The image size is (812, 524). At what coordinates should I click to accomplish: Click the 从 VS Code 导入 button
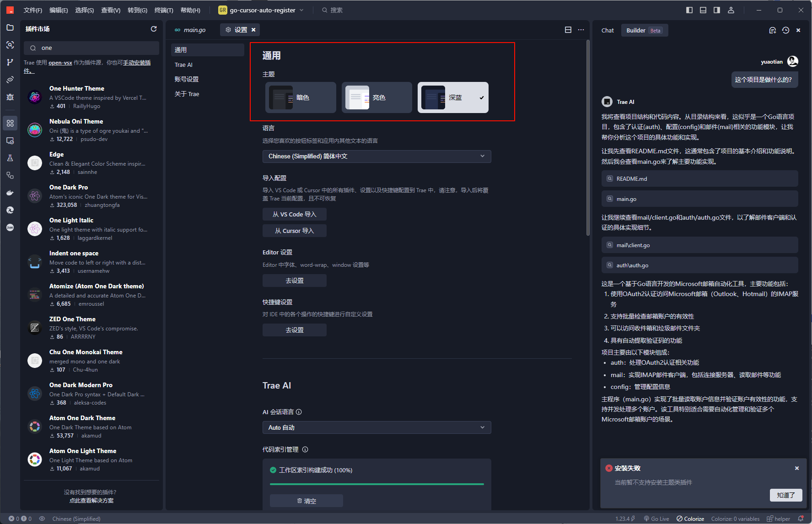(295, 214)
